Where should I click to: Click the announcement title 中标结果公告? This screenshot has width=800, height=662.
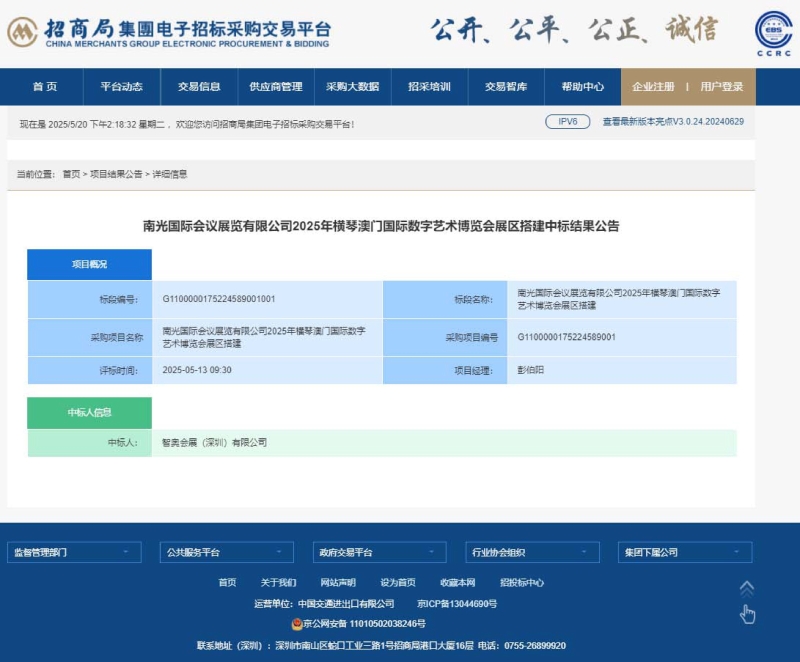[381, 226]
